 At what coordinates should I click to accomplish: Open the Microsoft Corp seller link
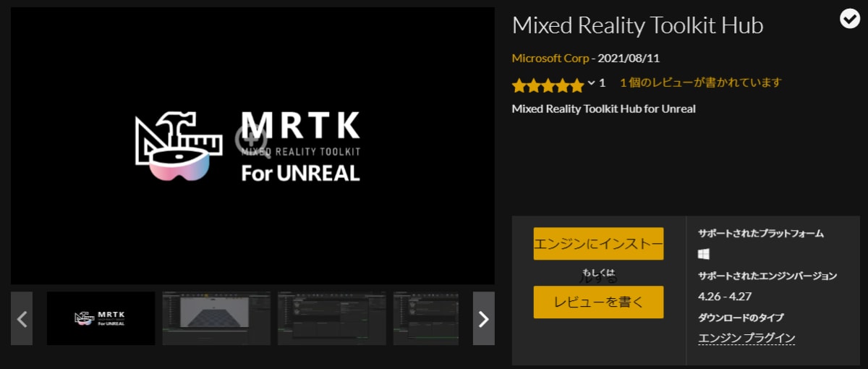(550, 58)
